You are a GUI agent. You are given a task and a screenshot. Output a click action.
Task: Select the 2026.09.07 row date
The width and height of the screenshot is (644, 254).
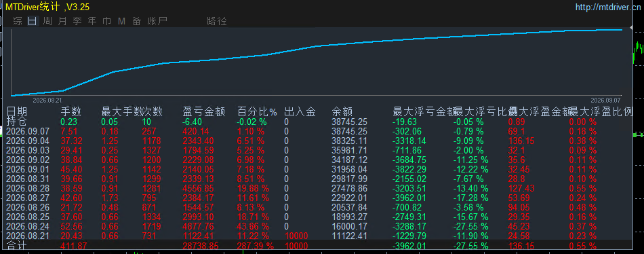28,131
